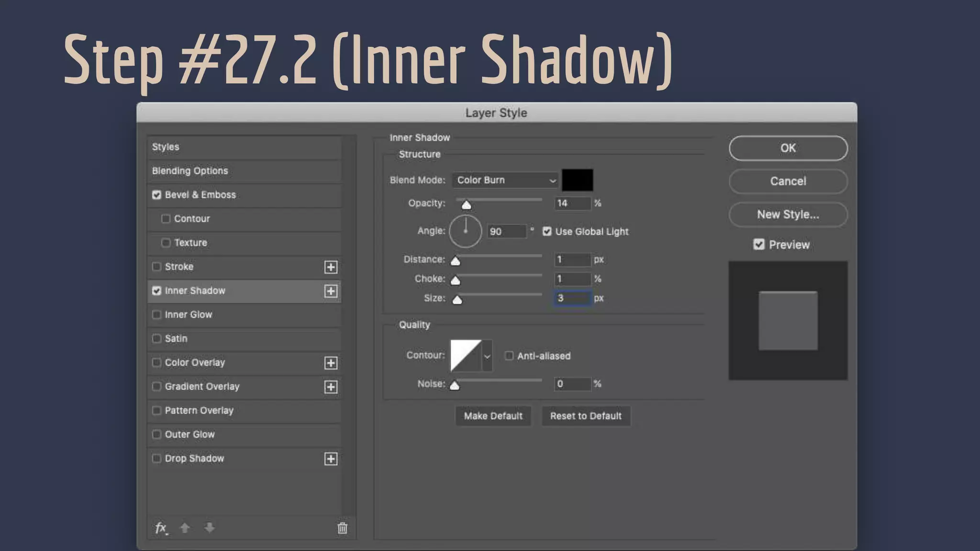Click the OK button

tap(788, 148)
